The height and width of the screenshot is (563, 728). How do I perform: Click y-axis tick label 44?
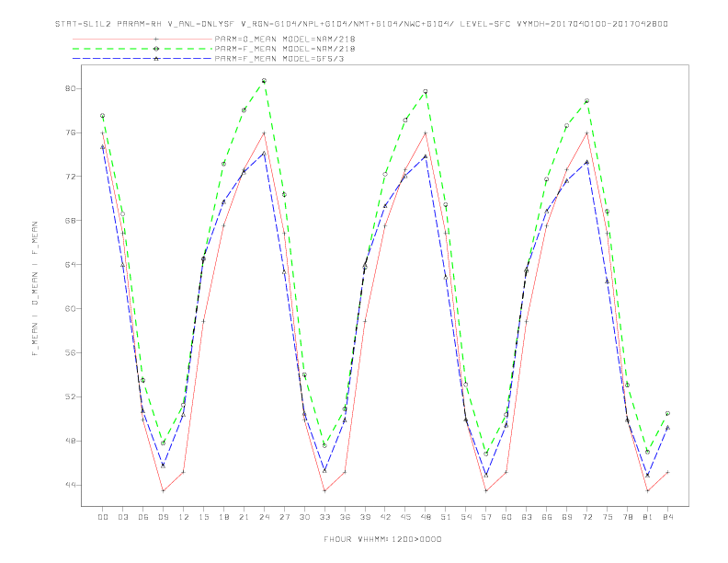tap(70, 485)
